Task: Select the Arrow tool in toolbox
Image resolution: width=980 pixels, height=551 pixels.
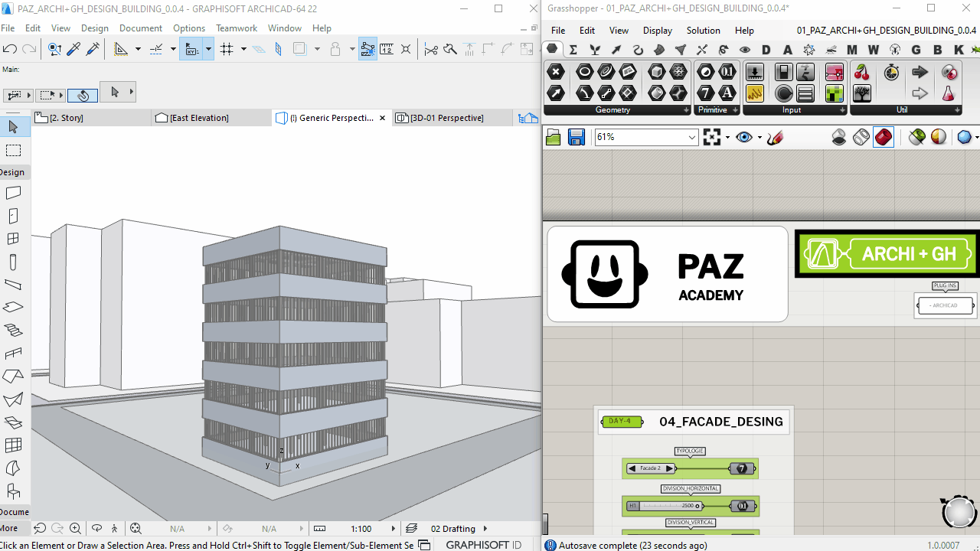Action: click(13, 126)
